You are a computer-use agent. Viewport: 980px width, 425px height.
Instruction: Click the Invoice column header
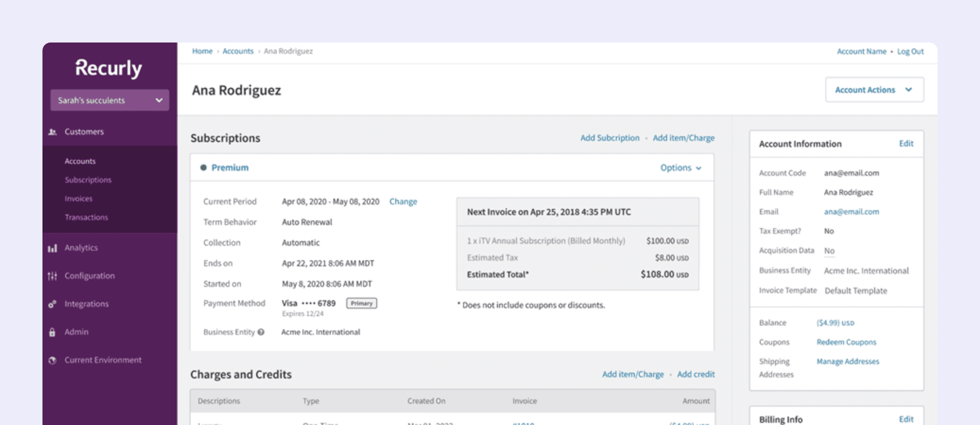click(524, 401)
